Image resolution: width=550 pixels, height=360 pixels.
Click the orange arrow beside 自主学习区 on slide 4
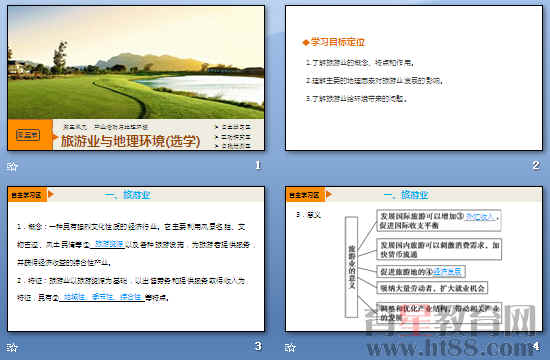pyautogui.click(x=329, y=194)
